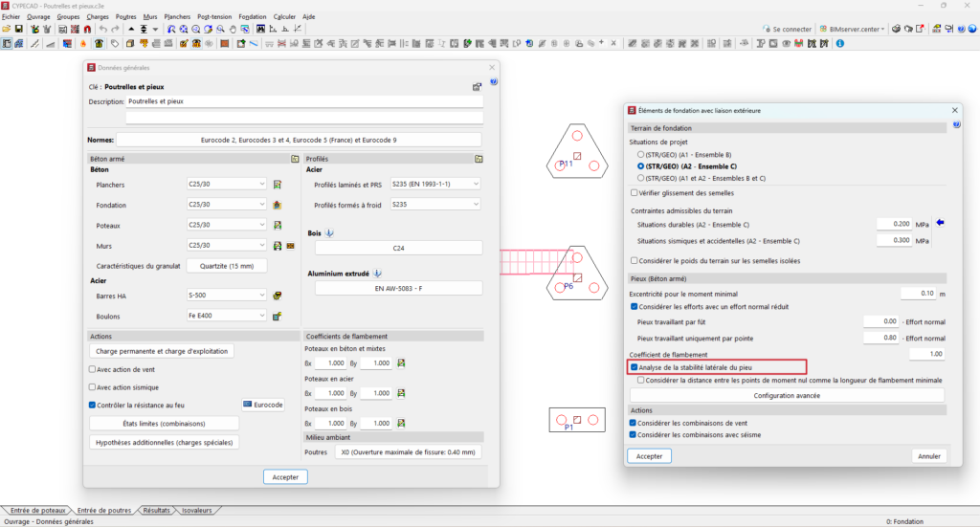This screenshot has width=980, height=527.
Task: Click the download icon next to Bois
Action: 329,233
